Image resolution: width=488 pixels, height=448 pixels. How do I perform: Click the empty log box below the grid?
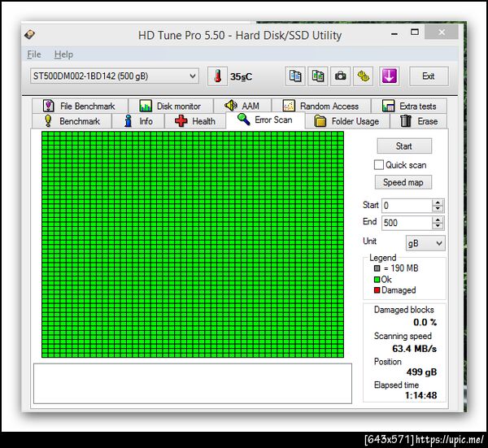point(193,383)
